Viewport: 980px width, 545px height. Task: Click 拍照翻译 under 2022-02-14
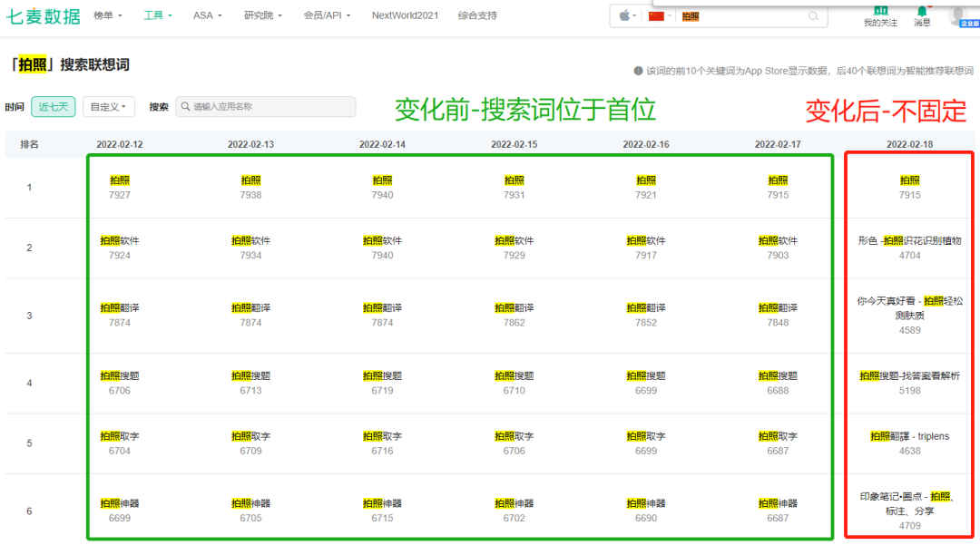click(x=382, y=308)
